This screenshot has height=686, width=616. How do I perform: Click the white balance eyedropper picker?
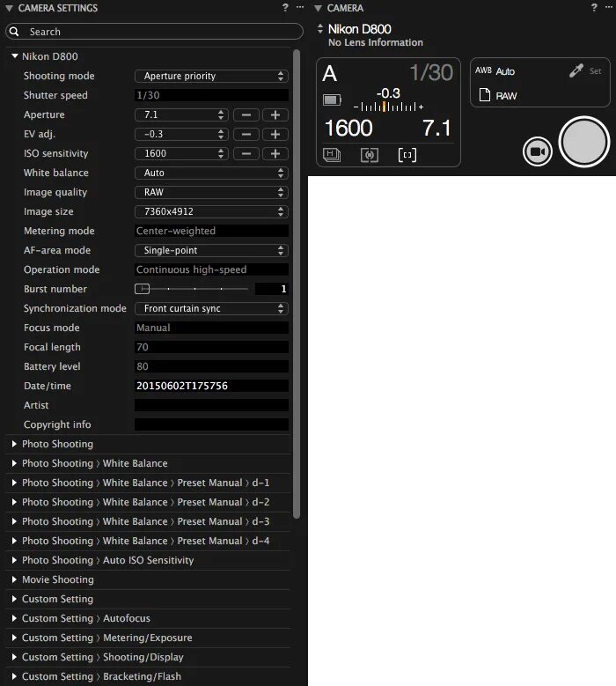tap(576, 70)
